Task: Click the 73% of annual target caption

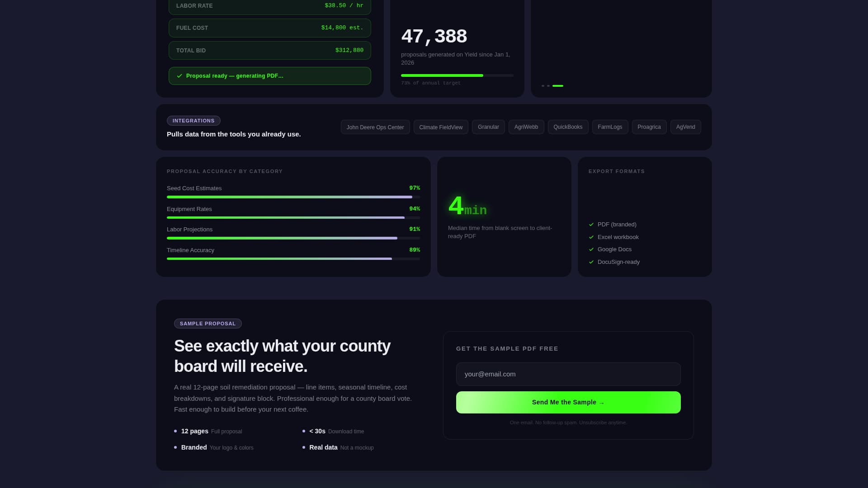Action: coord(431,83)
